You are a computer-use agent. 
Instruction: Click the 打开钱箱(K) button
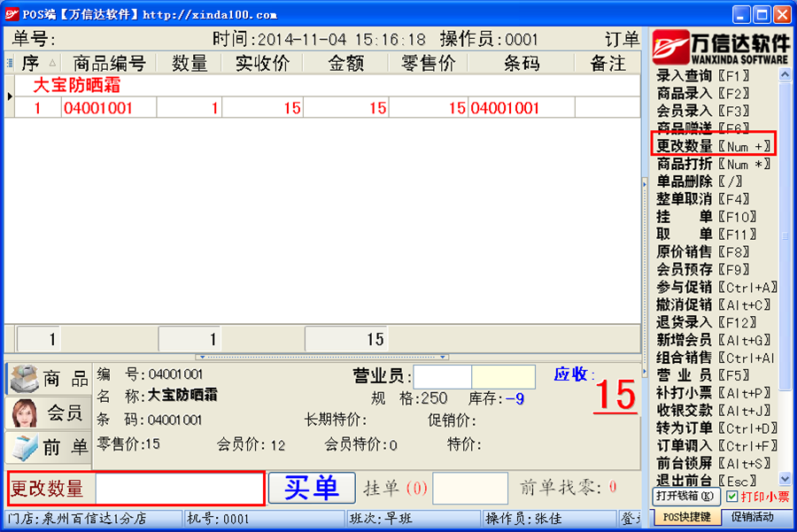(686, 497)
